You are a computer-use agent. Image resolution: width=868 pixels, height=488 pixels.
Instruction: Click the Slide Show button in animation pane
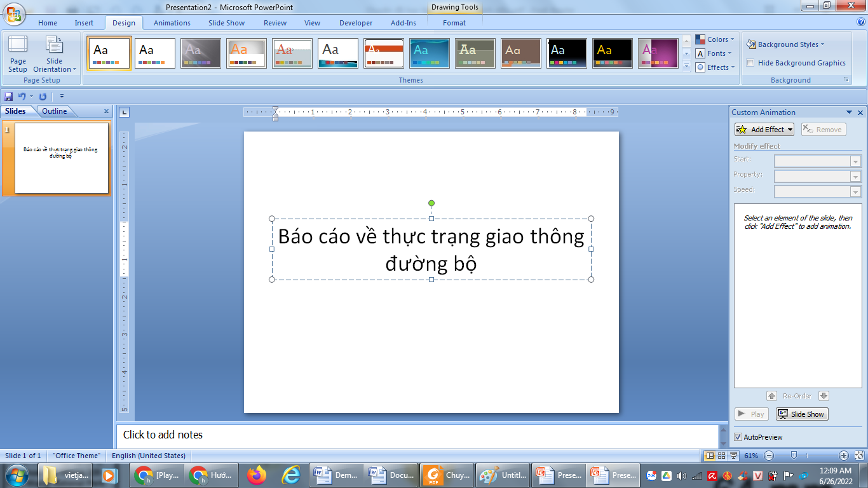pos(802,414)
